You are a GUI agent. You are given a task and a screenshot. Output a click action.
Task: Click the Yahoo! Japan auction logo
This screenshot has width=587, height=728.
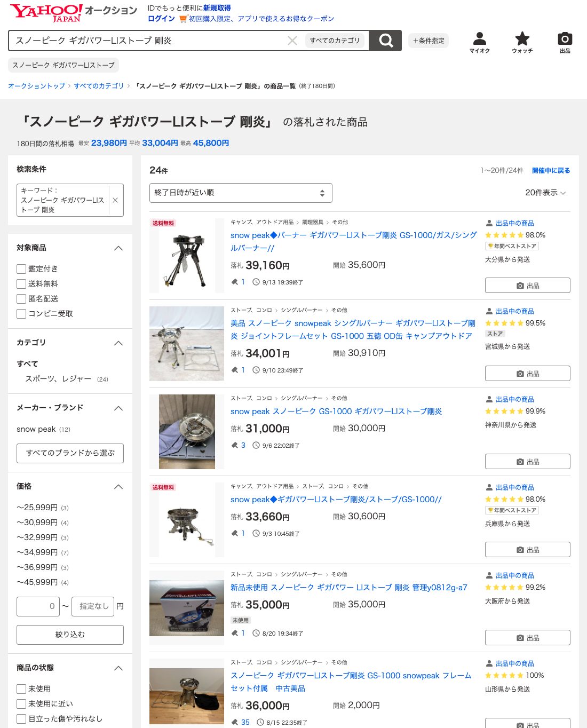[x=73, y=13]
